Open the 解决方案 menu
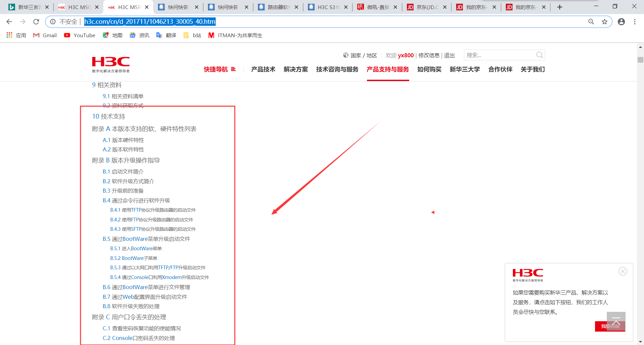 tap(296, 69)
